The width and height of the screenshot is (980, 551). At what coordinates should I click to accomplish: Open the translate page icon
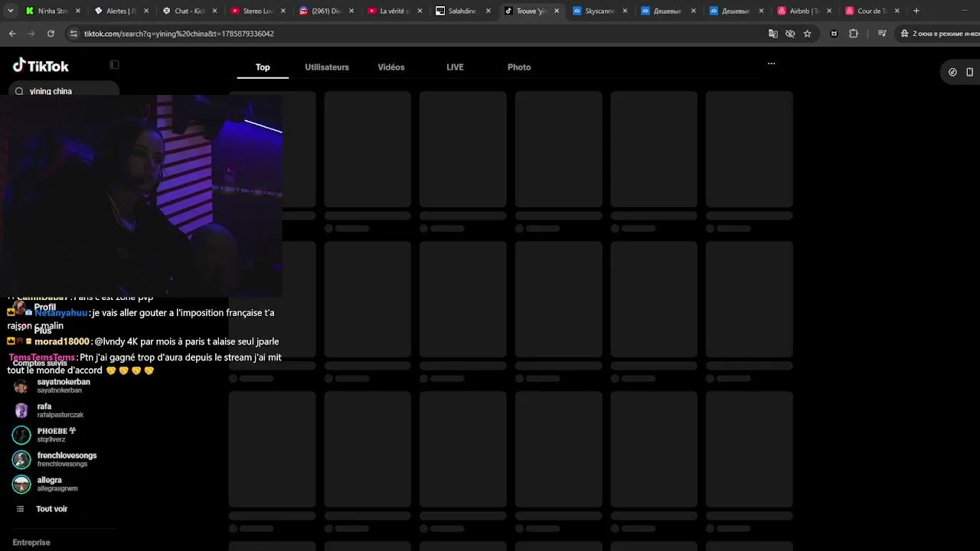click(x=773, y=34)
